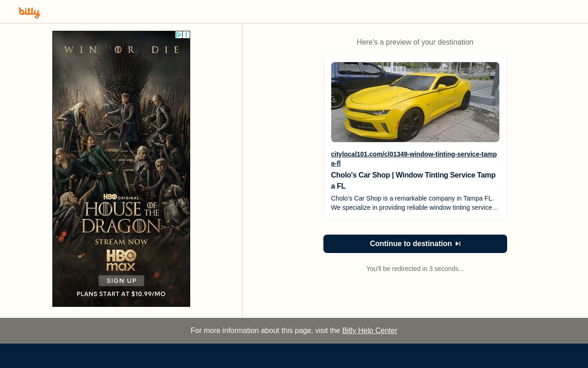Click the Cholo's Car Shop title
This screenshot has width=588, height=368.
pyautogui.click(x=413, y=180)
